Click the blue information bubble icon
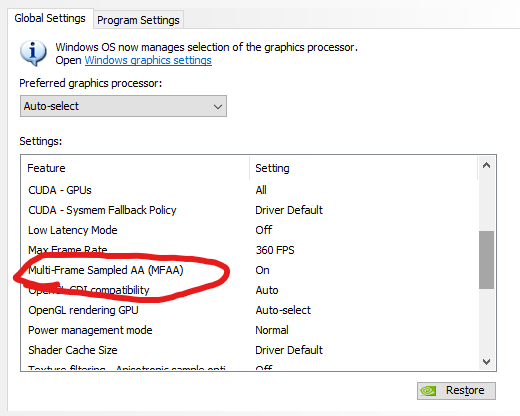 (x=33, y=53)
